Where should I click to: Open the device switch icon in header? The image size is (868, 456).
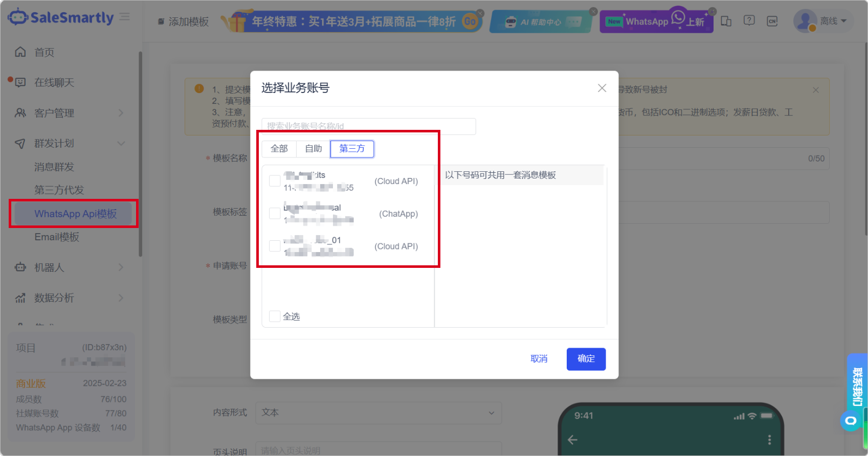[x=726, y=21]
